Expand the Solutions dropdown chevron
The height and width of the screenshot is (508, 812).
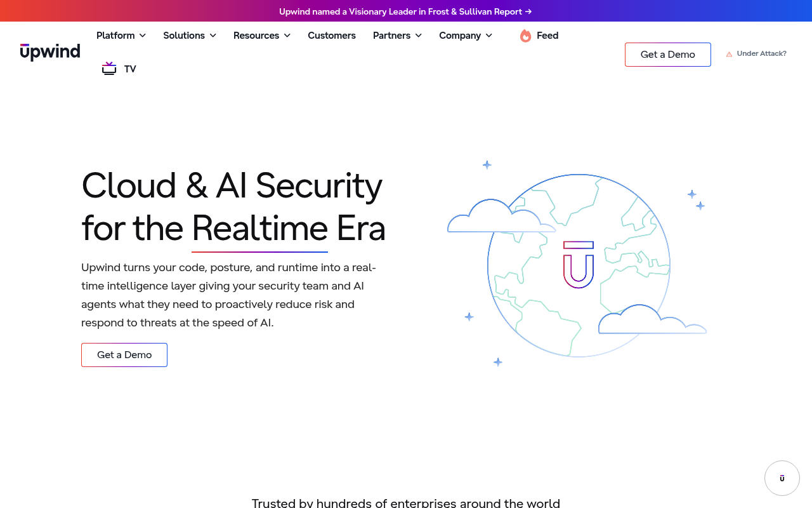click(x=213, y=36)
